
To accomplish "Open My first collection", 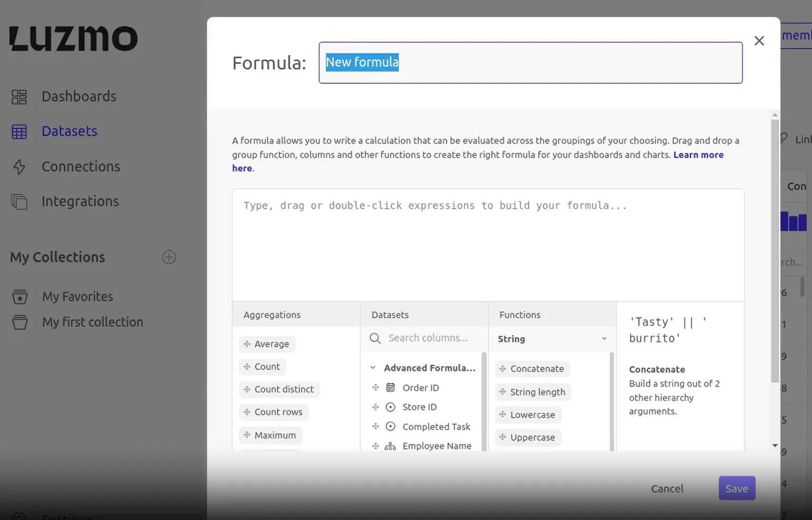I will tap(93, 322).
